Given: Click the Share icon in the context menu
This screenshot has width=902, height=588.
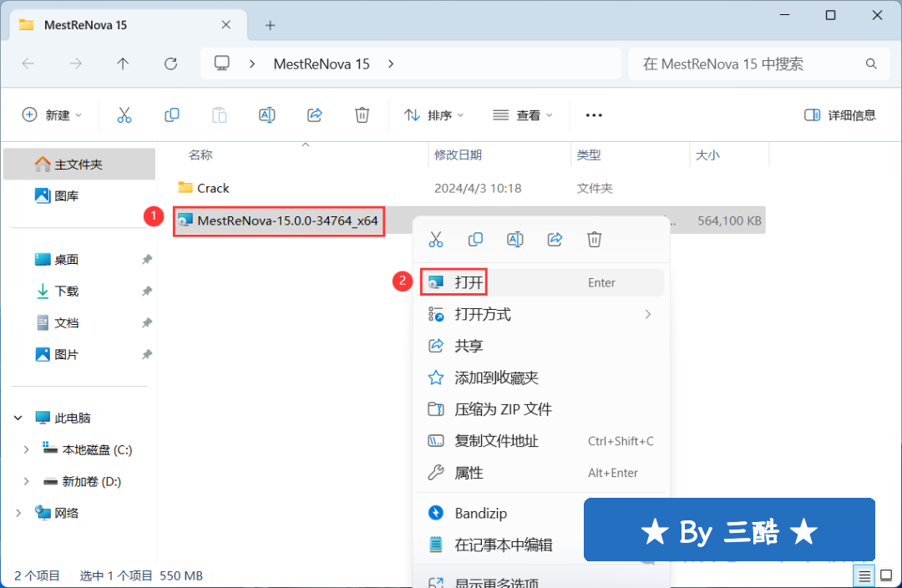Looking at the screenshot, I should (555, 240).
